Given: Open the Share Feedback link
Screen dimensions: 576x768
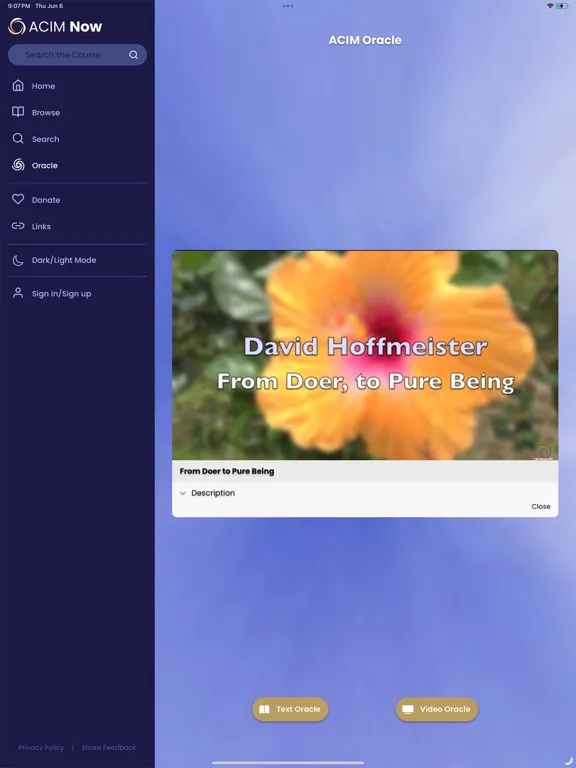Looking at the screenshot, I should pos(109,747).
